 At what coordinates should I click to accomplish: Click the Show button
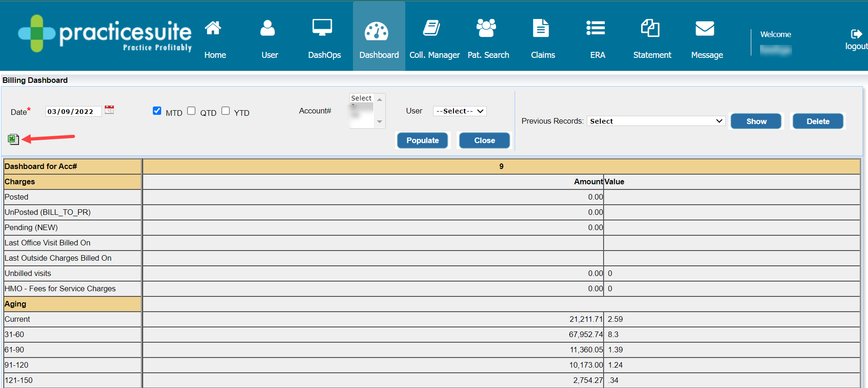[x=755, y=121]
